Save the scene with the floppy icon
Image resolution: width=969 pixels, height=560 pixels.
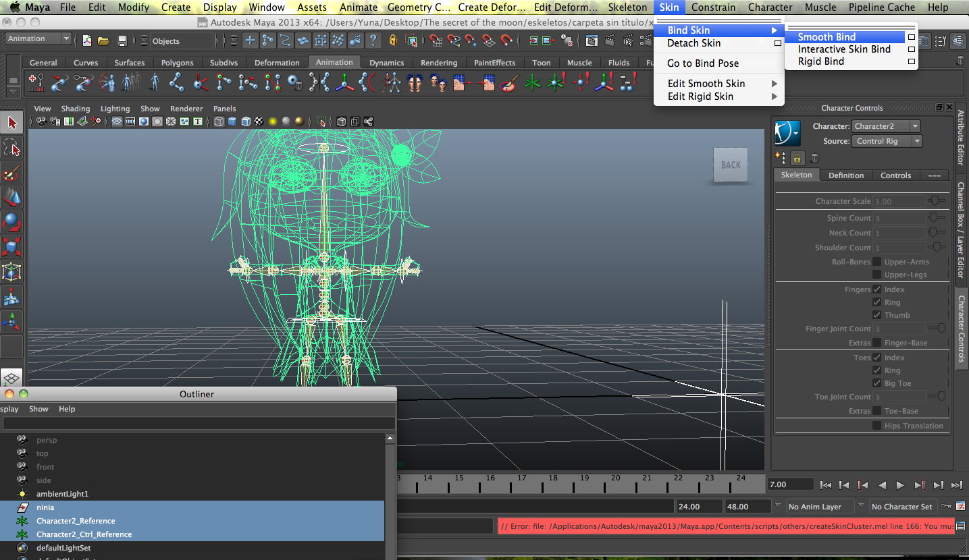[x=122, y=40]
